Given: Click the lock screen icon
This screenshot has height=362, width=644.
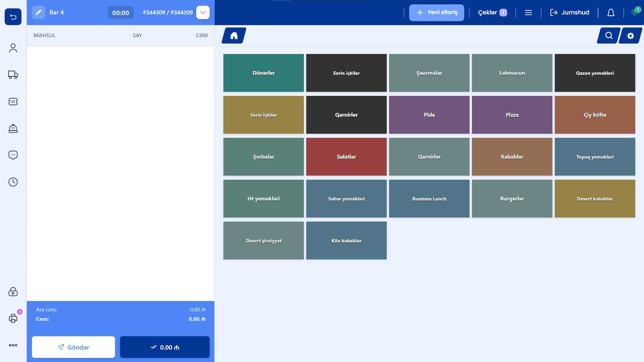Looking at the screenshot, I should click(13, 292).
